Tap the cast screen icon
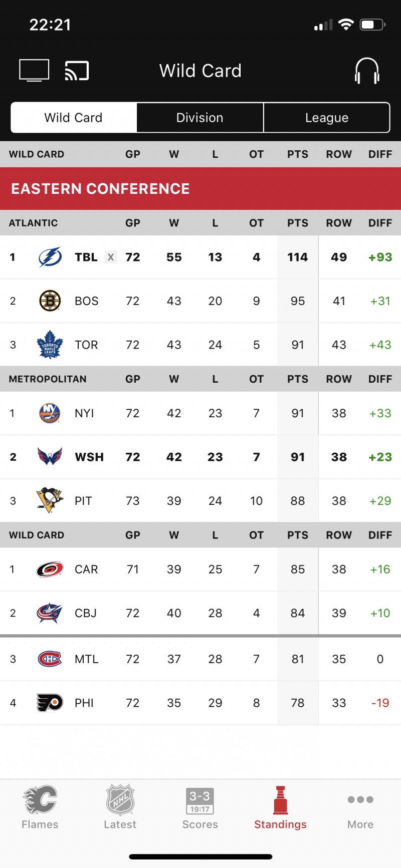The height and width of the screenshot is (868, 401). (x=77, y=71)
